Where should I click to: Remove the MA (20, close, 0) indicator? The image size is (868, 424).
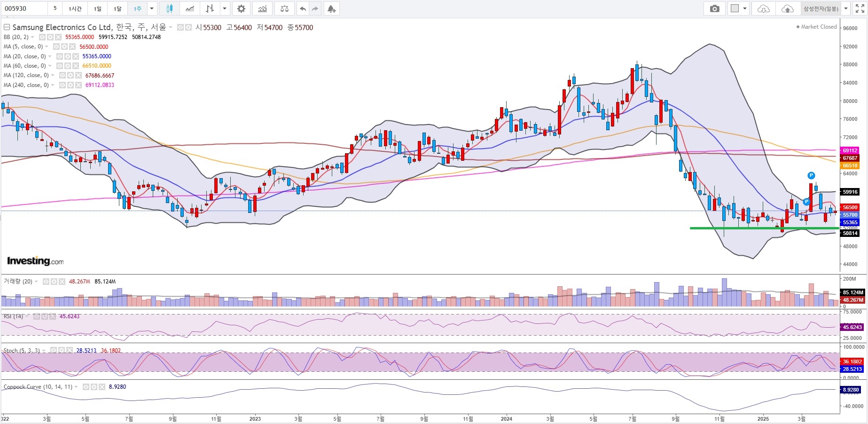pyautogui.click(x=75, y=56)
